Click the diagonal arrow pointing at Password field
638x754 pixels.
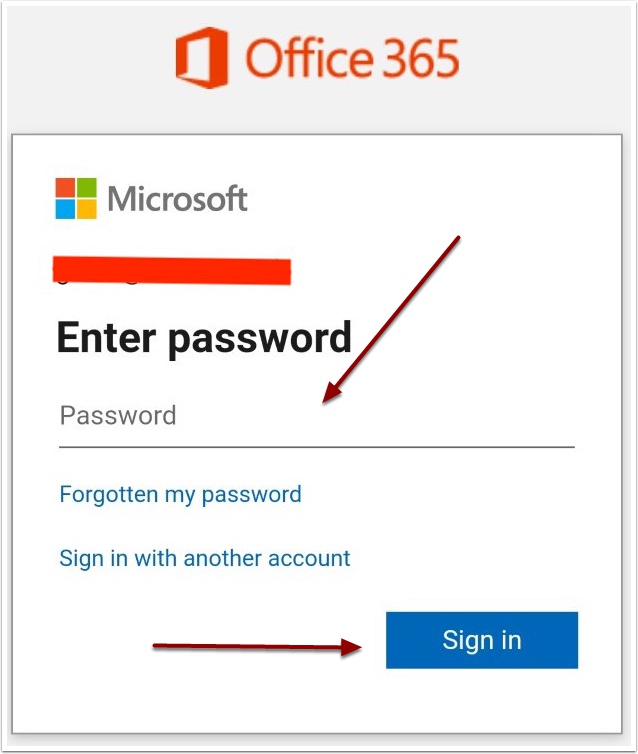click(391, 319)
